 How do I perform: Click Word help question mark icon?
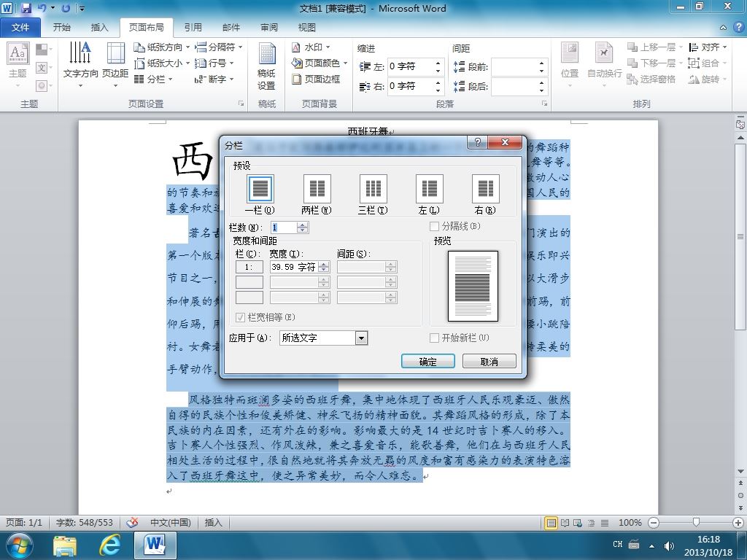tap(738, 27)
